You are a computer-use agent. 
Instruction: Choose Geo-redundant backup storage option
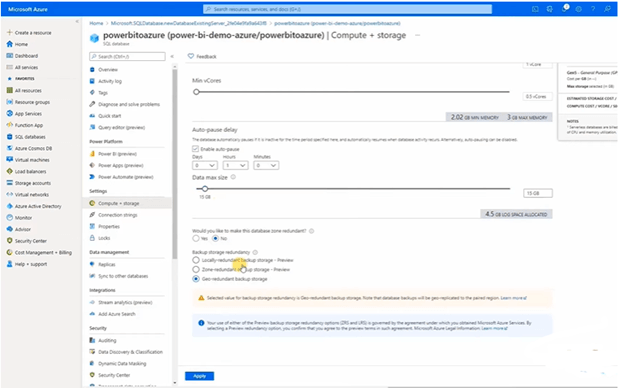click(x=196, y=279)
